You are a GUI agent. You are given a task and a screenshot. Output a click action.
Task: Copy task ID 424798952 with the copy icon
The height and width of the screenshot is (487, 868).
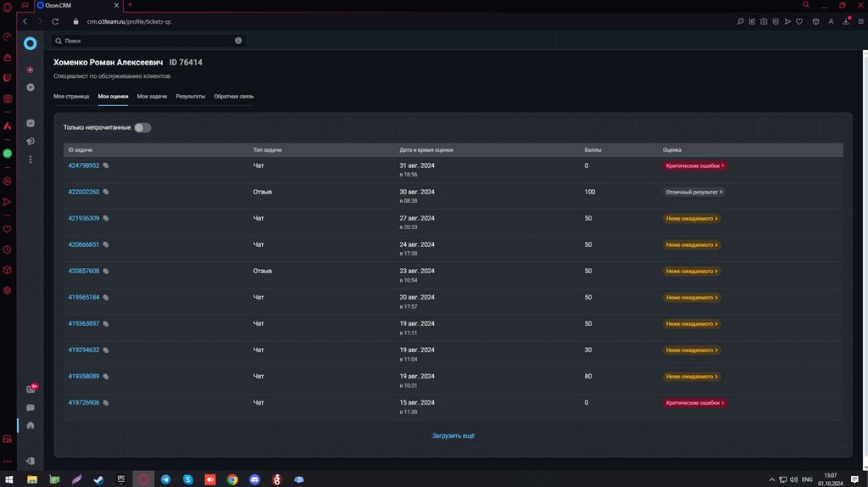click(x=106, y=165)
